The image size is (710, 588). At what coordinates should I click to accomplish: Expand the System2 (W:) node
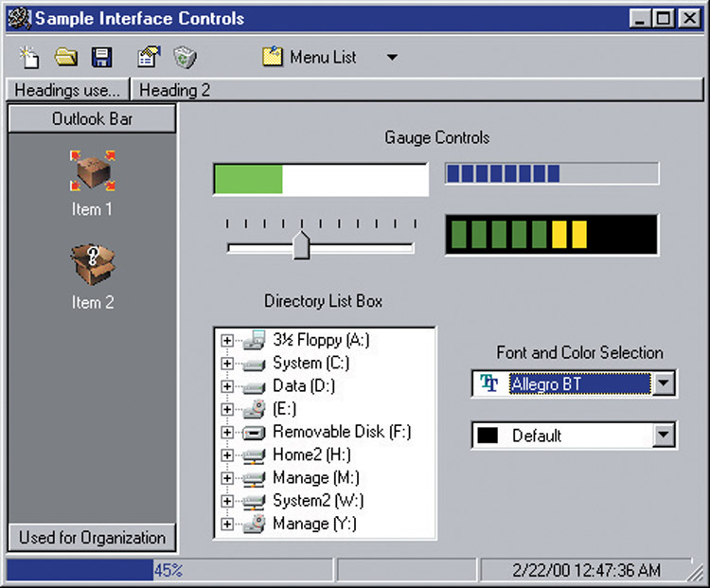pyautogui.click(x=227, y=501)
